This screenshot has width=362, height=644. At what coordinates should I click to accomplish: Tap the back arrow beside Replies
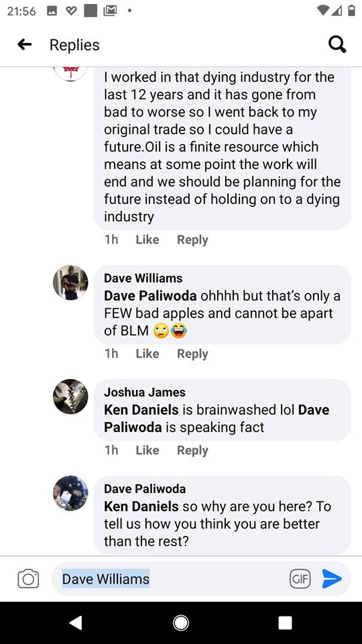(25, 44)
